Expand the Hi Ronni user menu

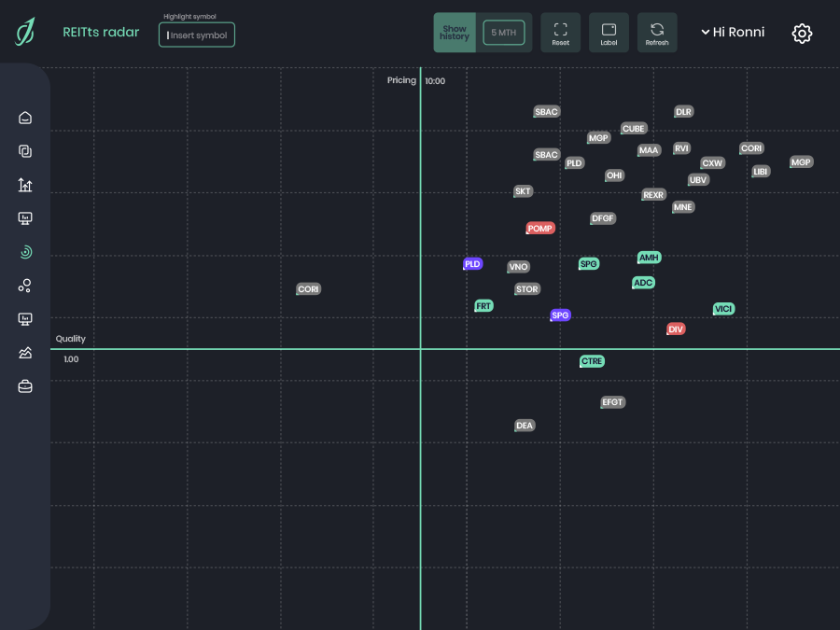pyautogui.click(x=733, y=33)
